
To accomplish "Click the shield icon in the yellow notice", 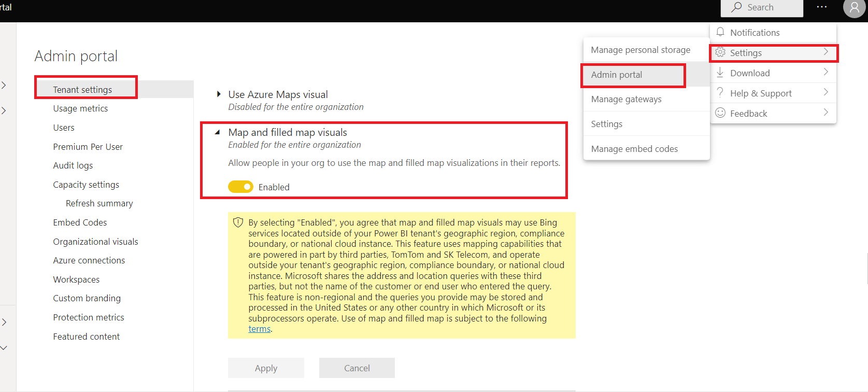I will 238,222.
